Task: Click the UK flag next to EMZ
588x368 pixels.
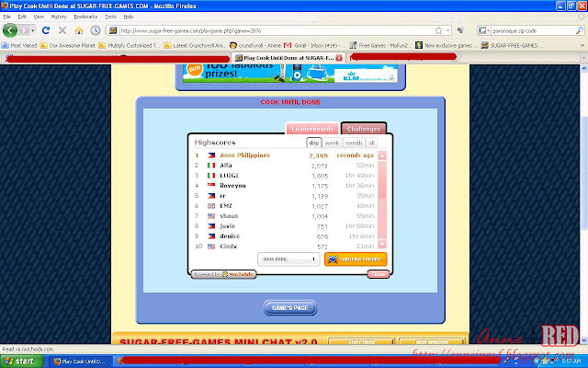Action: pos(211,206)
